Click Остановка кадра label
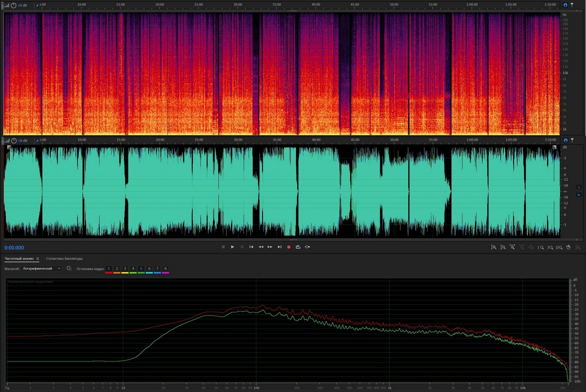586x392 pixels. click(x=90, y=269)
